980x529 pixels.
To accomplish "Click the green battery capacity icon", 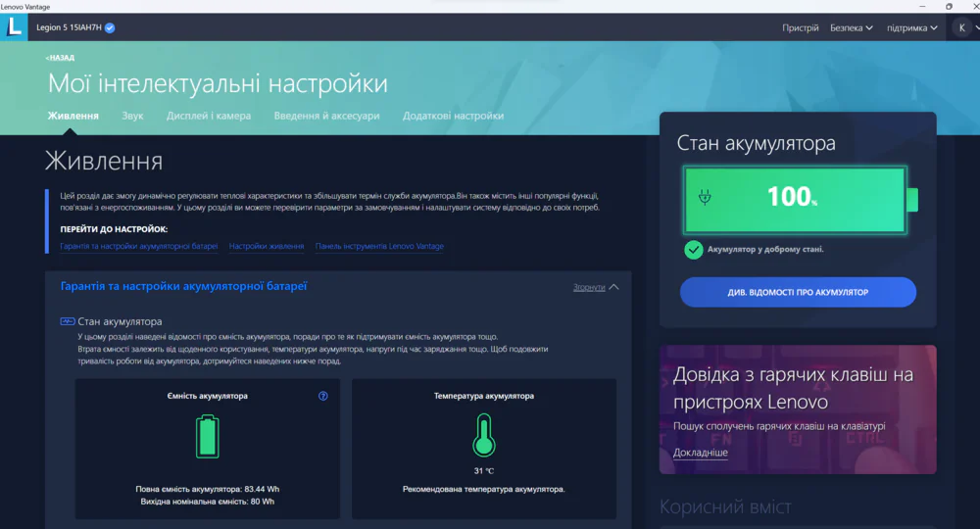I will point(208,437).
